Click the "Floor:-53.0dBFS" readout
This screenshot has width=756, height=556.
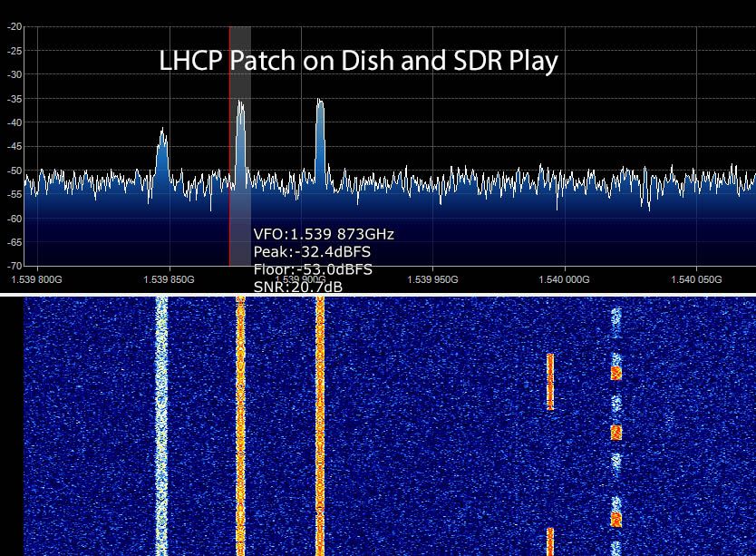click(x=313, y=269)
